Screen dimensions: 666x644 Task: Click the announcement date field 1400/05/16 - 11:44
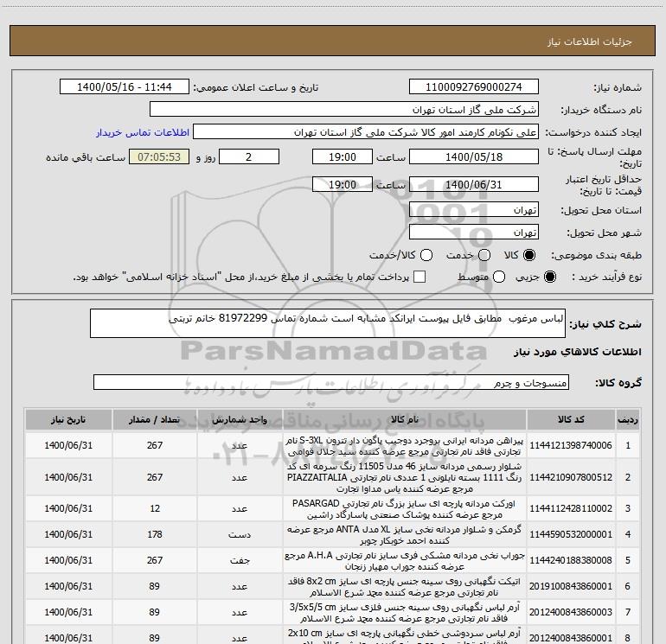click(x=124, y=87)
